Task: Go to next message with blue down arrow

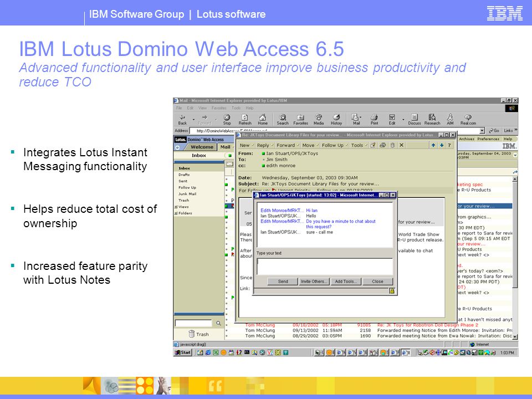Action: pyautogui.click(x=442, y=145)
